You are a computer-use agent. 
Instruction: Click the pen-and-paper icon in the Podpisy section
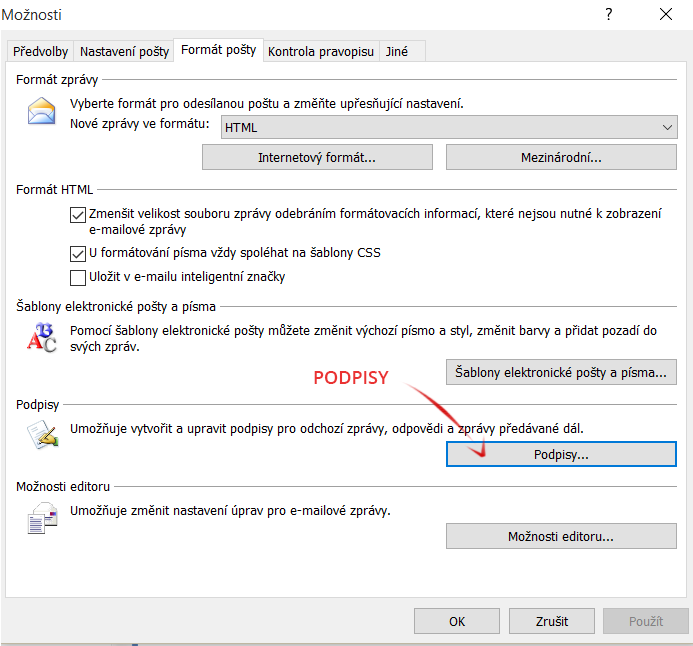click(42, 434)
